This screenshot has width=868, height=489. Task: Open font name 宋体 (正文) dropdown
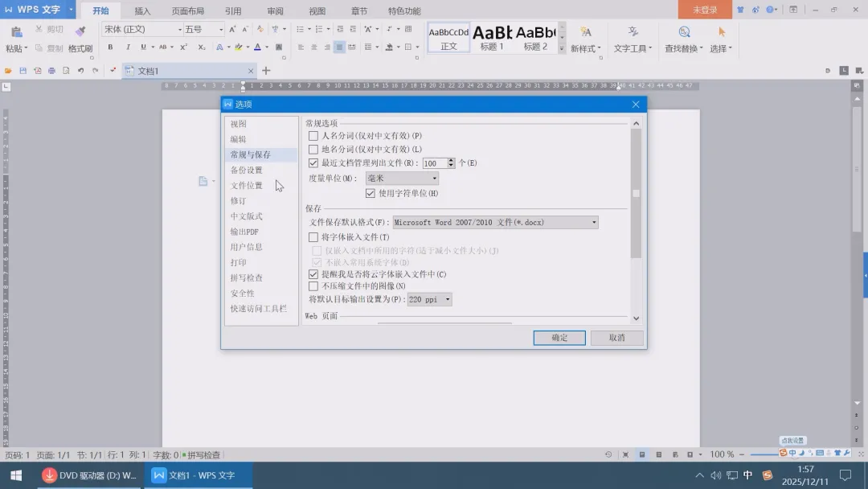click(180, 29)
